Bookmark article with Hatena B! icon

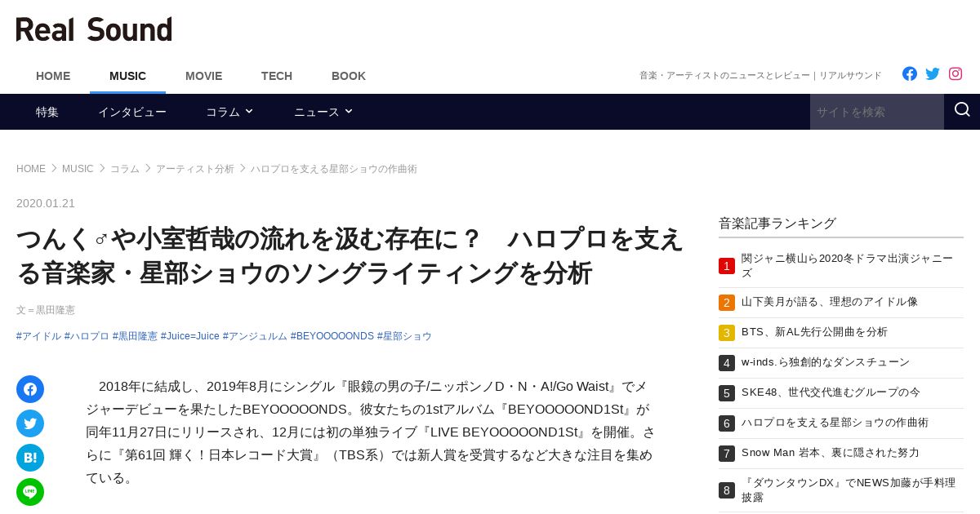point(30,458)
